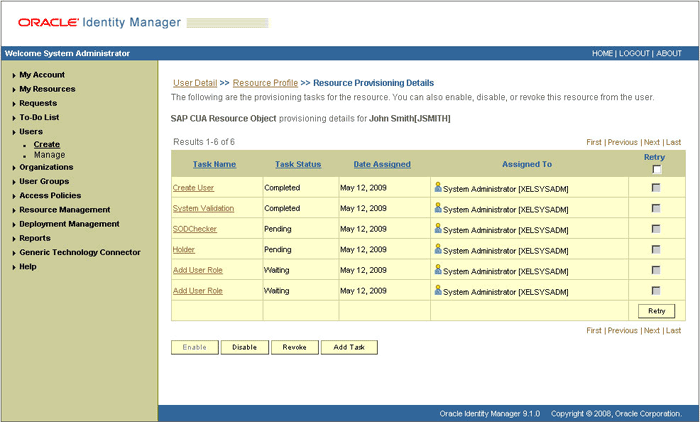Screen dimensions: 700x422
Task: Open the System Validation task link
Action: (x=203, y=209)
